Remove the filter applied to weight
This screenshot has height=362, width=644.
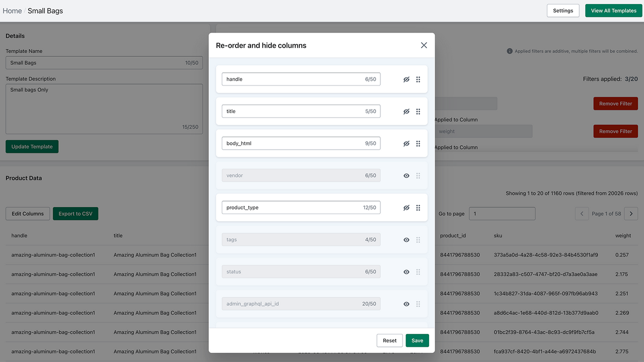point(615,131)
